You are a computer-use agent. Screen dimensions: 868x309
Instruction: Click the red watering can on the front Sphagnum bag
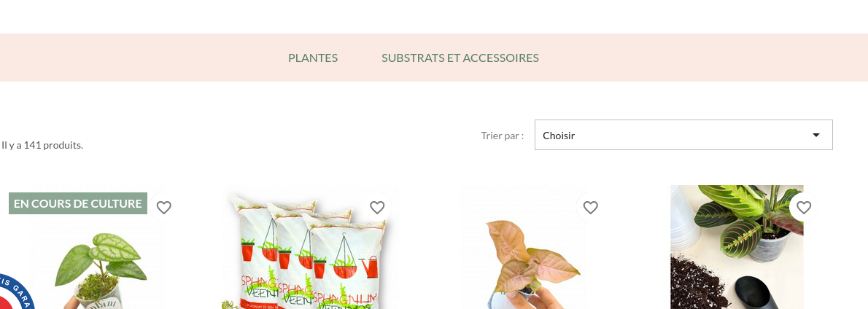pos(370,267)
